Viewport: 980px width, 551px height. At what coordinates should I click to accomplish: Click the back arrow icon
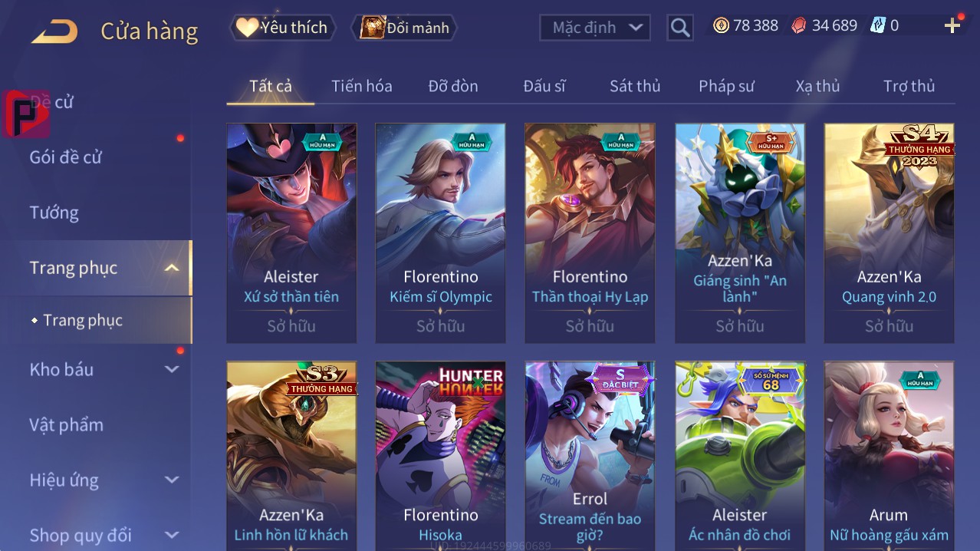click(x=54, y=31)
